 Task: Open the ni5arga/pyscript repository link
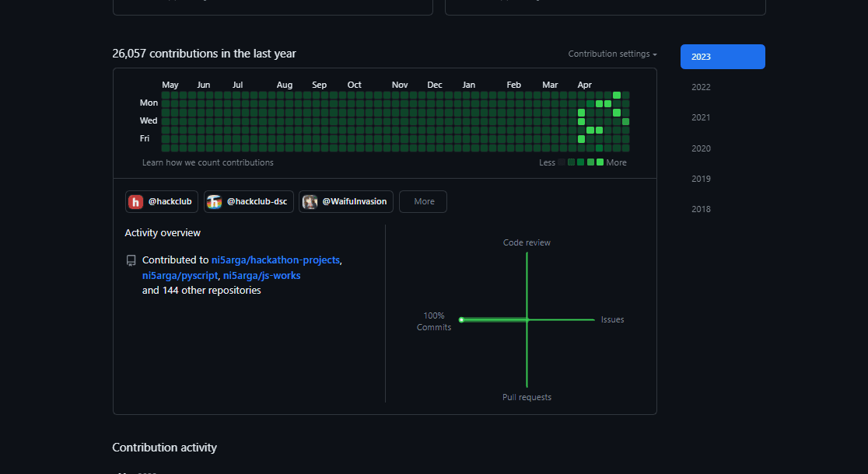click(x=180, y=276)
